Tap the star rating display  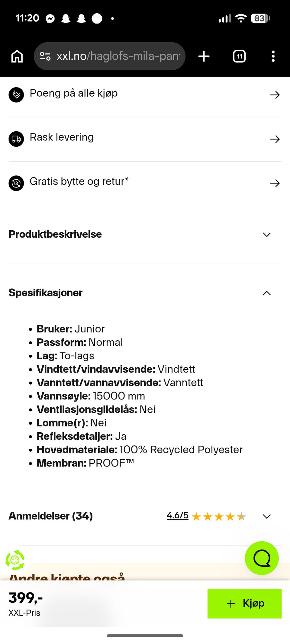pyautogui.click(x=219, y=517)
